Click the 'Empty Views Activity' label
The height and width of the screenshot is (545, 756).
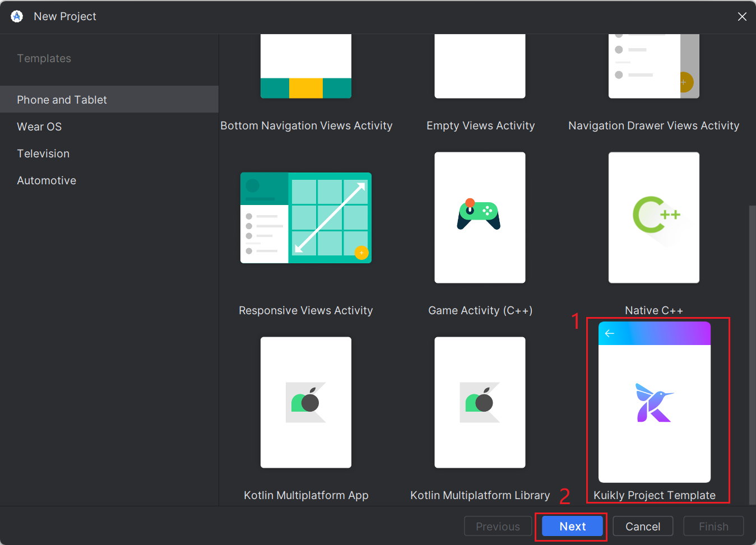pos(481,125)
